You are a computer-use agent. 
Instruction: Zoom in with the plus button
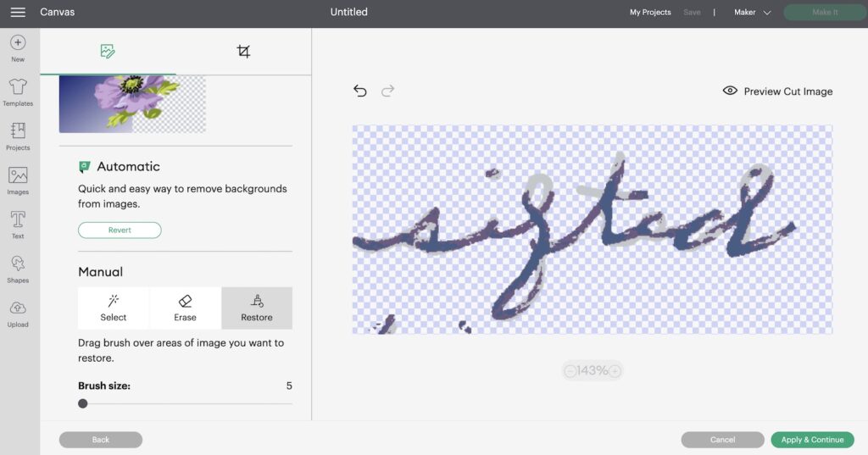coord(615,371)
